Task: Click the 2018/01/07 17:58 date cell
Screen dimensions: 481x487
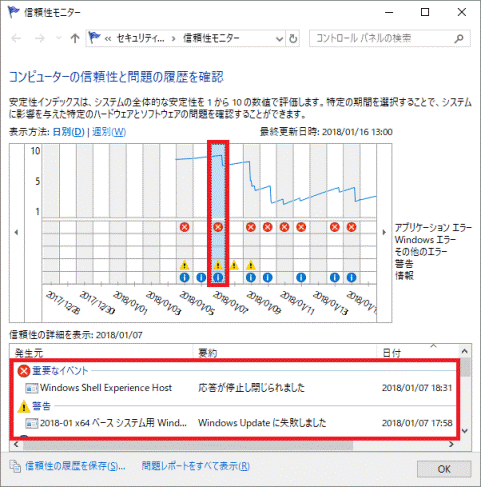Action: [x=417, y=423]
